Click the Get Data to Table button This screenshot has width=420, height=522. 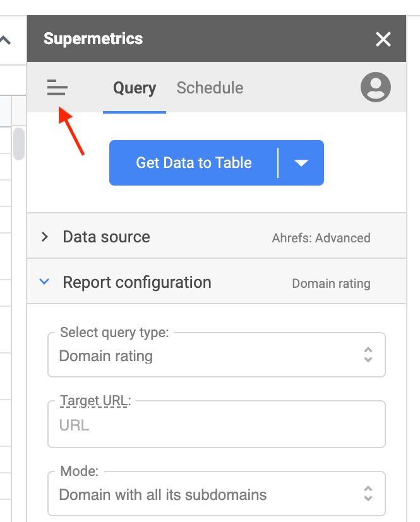193,163
